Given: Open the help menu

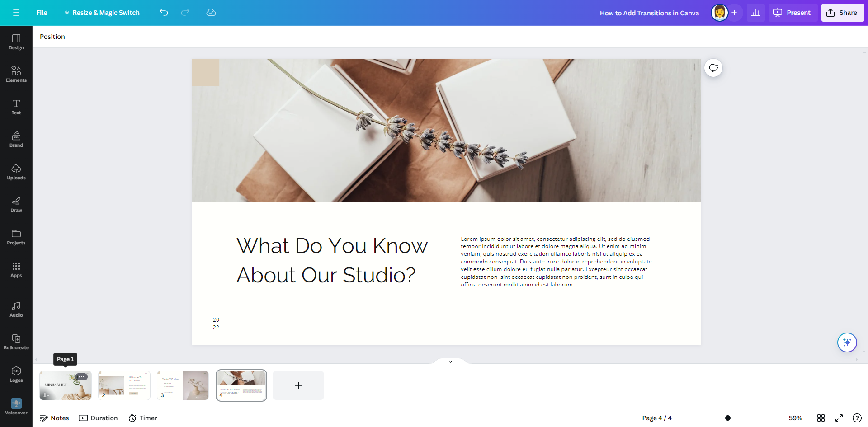Looking at the screenshot, I should [x=857, y=418].
